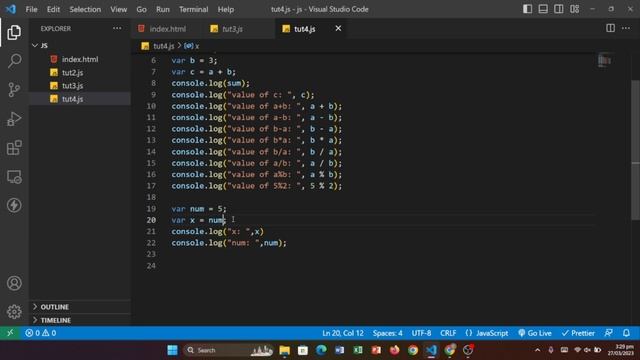Open Remote Explorer view
The image size is (640, 360).
coord(14,177)
